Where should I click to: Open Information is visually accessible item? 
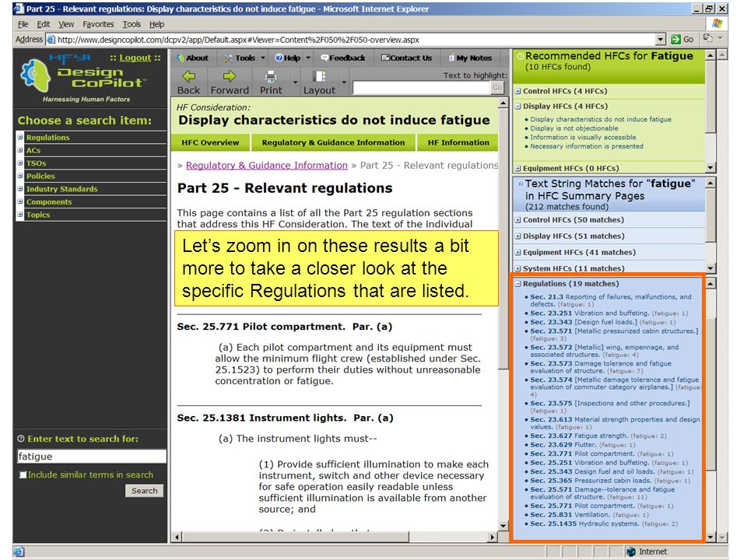click(x=583, y=137)
